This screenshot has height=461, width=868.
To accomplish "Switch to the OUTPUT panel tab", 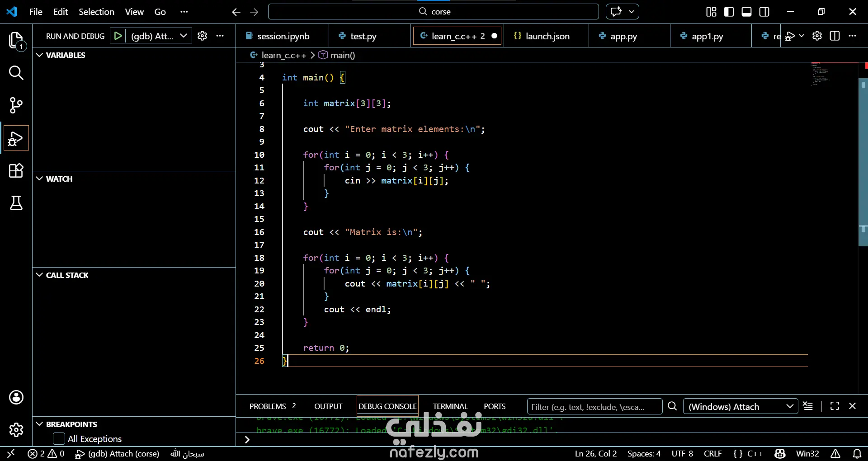I will pyautogui.click(x=328, y=406).
